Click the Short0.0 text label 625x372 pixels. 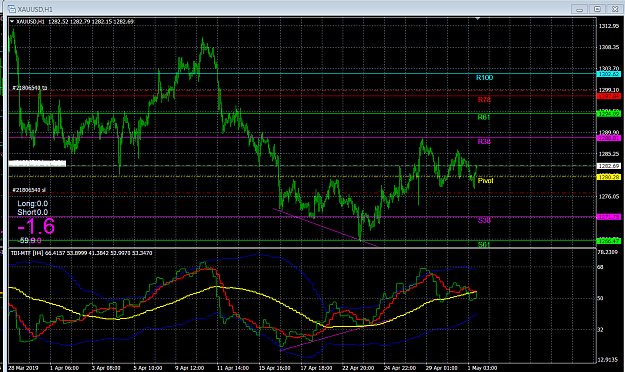coord(32,213)
